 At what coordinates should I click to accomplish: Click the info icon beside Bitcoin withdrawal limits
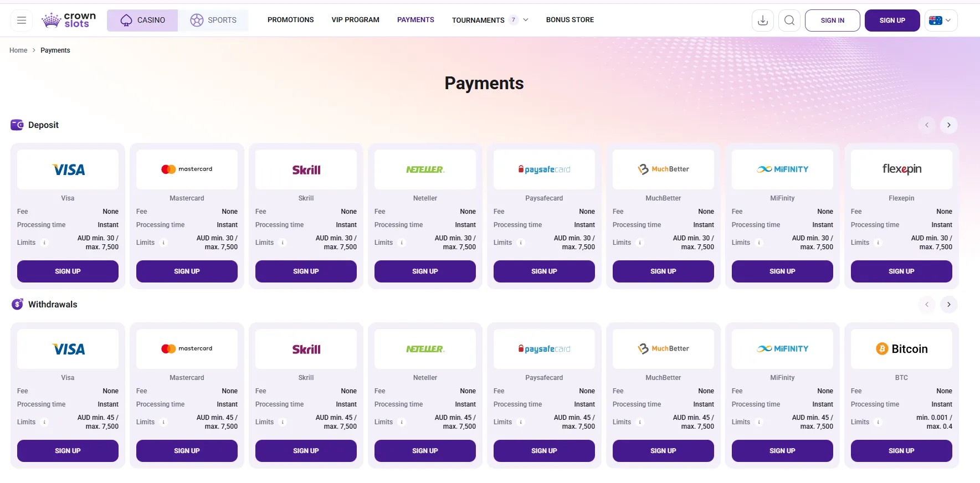(878, 422)
